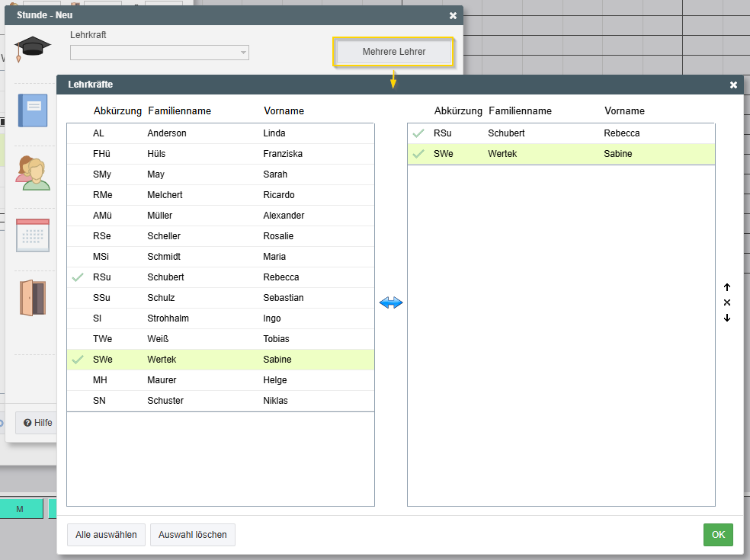The height and width of the screenshot is (560, 750).
Task: Close the Stunde - Neu dialog
Action: point(453,16)
